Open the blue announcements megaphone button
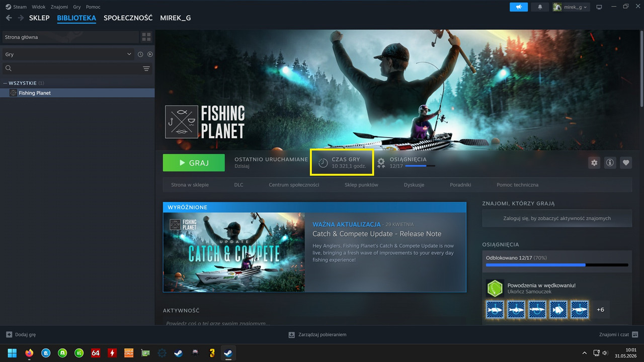 click(519, 7)
